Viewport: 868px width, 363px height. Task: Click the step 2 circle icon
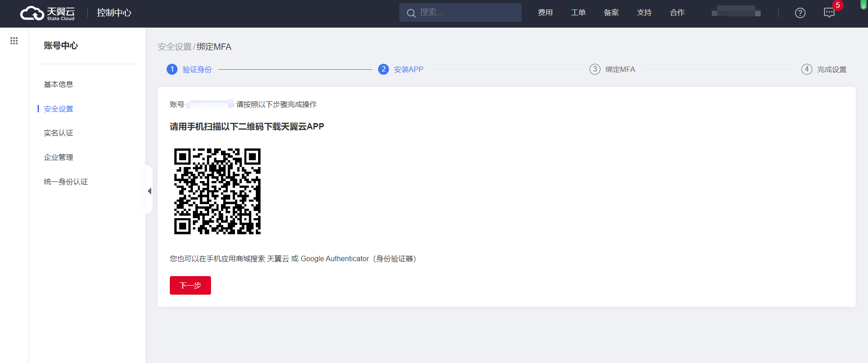[384, 69]
